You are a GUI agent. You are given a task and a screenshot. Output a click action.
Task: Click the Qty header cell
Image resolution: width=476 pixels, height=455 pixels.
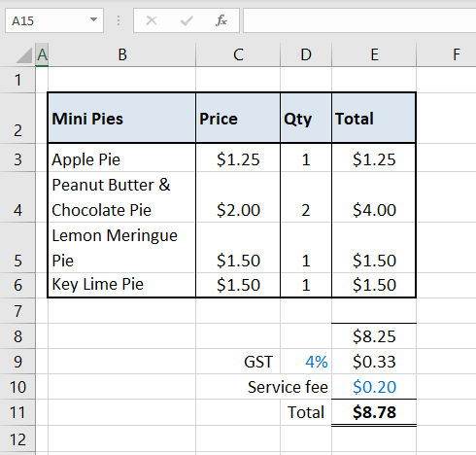click(x=306, y=119)
